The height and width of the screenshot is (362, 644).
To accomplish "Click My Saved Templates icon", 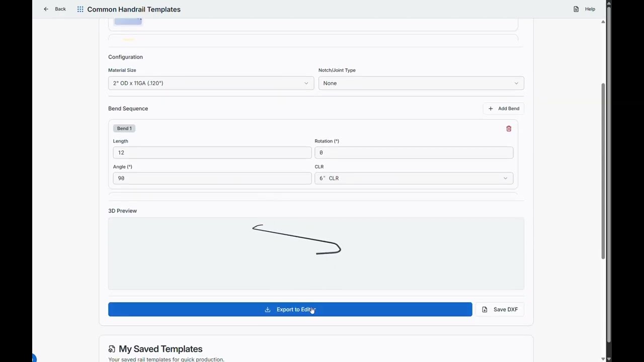I will pos(112,349).
